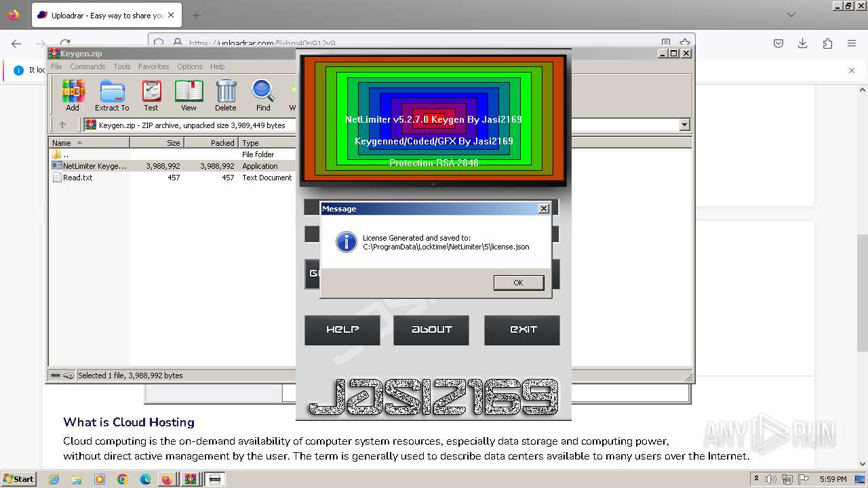Click WinRAR View file icon
The width and height of the screenshot is (868, 488).
click(x=189, y=96)
